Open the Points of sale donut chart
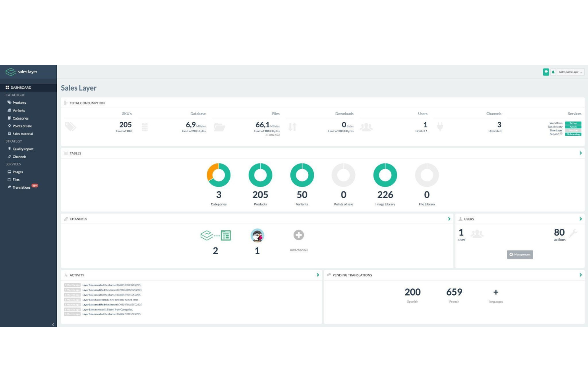 coord(344,175)
